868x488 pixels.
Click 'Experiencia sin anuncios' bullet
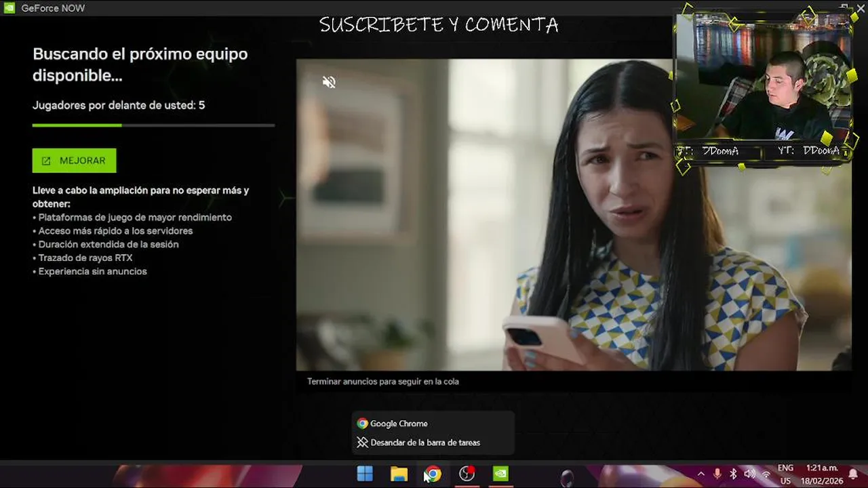coord(90,271)
